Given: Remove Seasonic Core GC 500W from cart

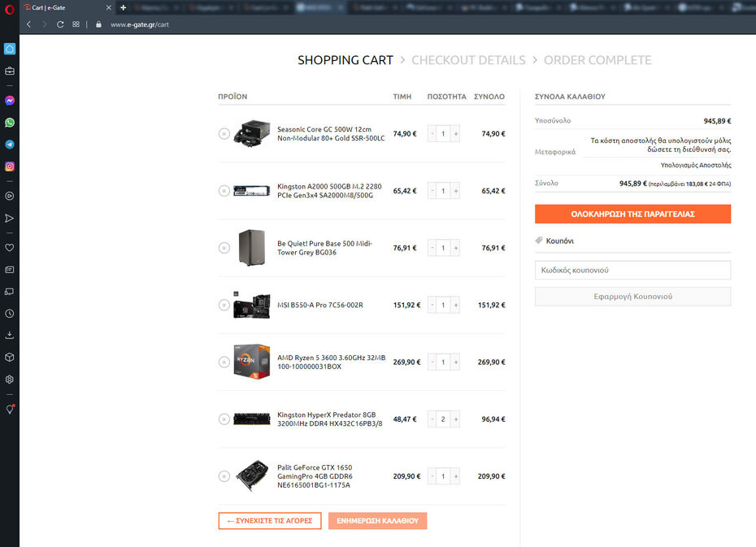Looking at the screenshot, I should tap(224, 133).
